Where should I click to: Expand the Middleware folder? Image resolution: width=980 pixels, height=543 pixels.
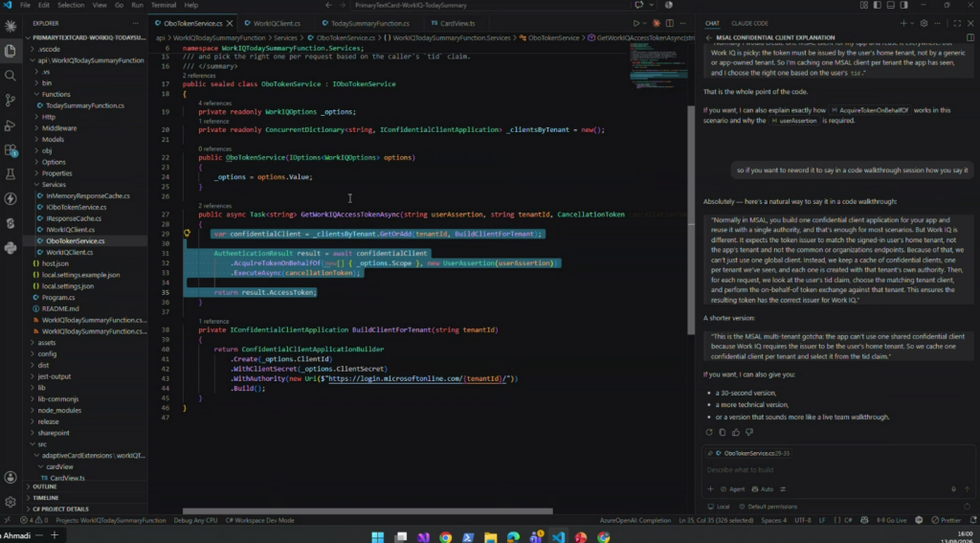click(x=59, y=128)
